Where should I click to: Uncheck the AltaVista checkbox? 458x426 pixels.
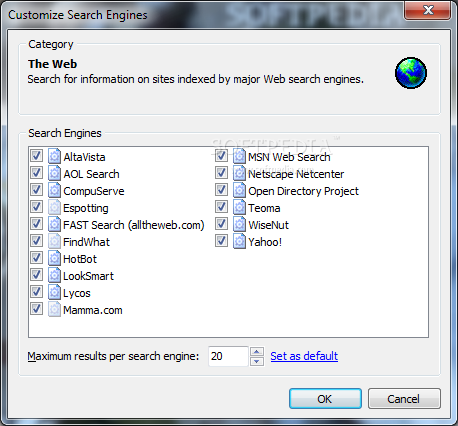(36, 156)
